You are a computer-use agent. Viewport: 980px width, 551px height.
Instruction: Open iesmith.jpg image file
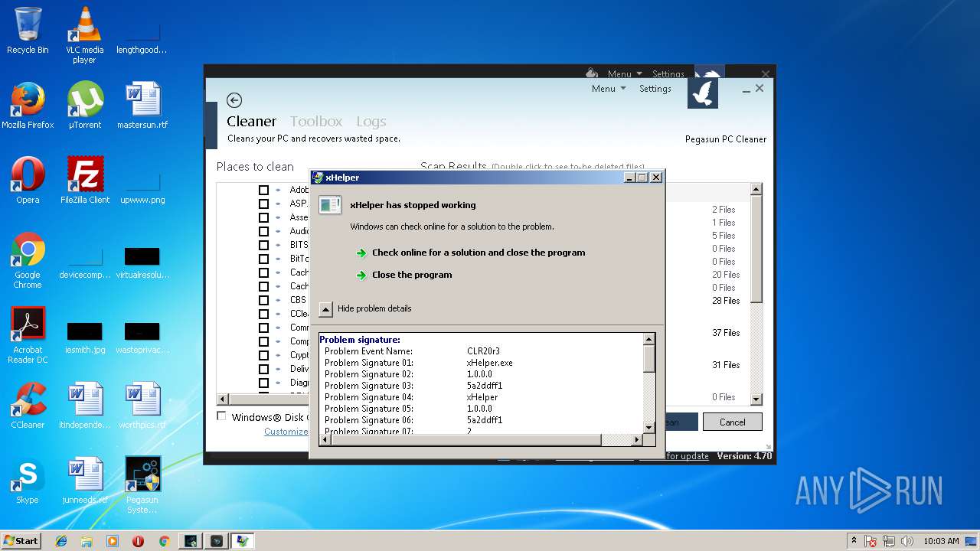pos(84,337)
